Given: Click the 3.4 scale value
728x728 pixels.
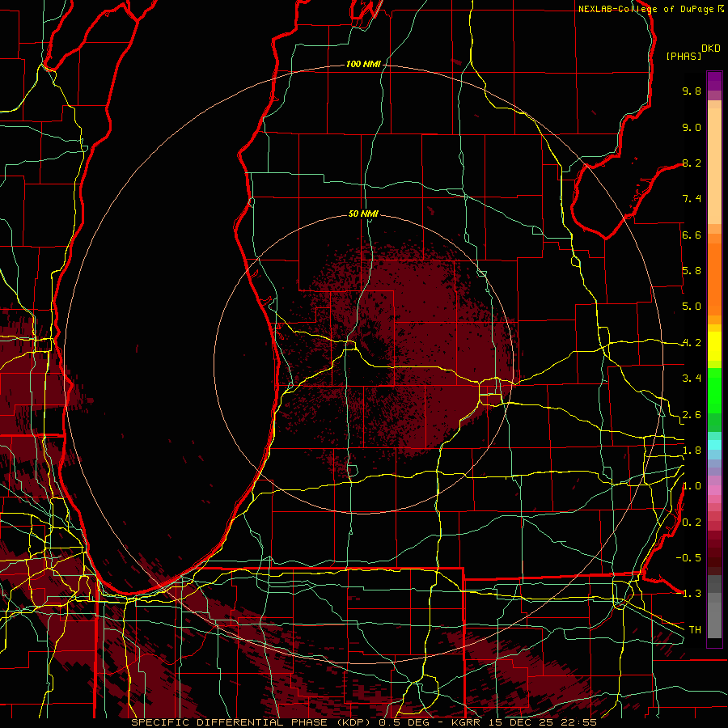Looking at the screenshot, I should 692,379.
